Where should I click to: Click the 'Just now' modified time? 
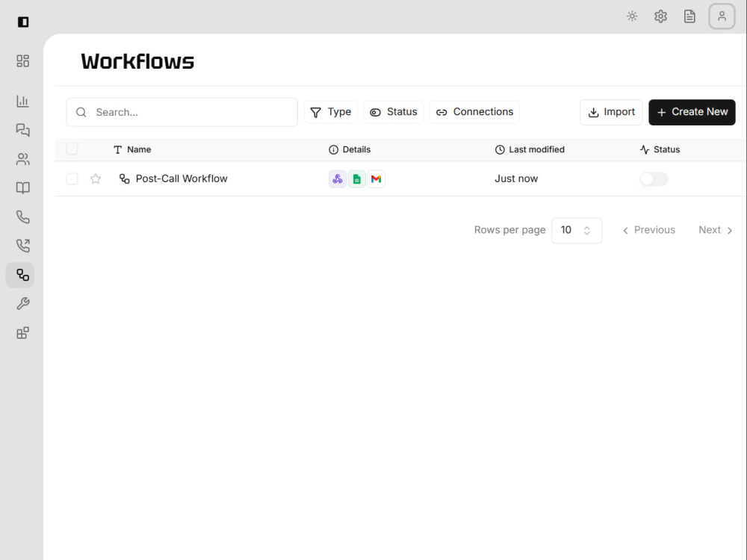point(516,178)
